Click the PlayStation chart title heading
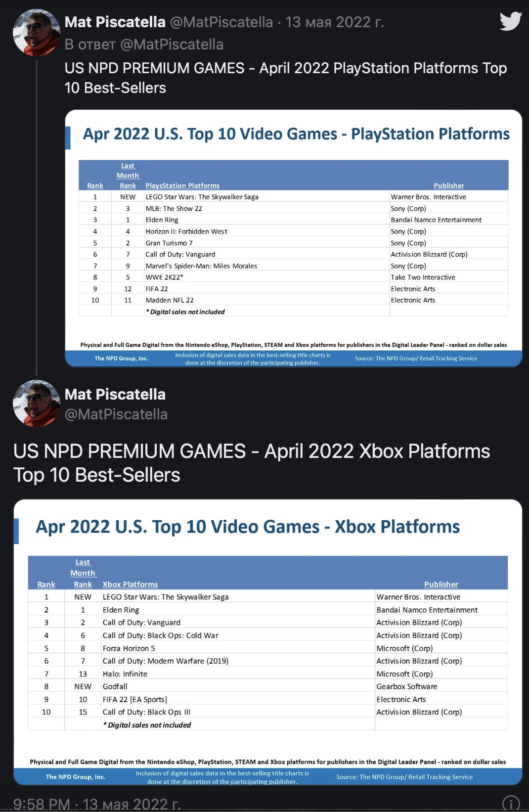Viewport: 529px width, 812px height. tap(296, 134)
